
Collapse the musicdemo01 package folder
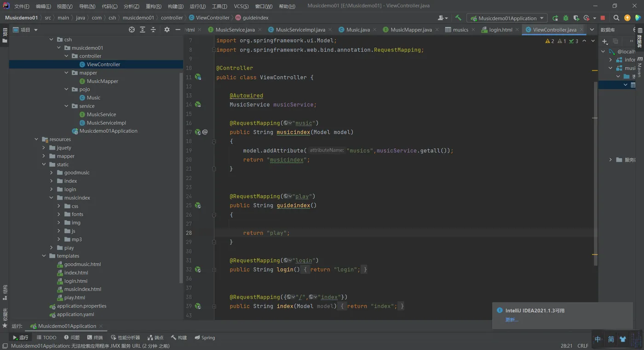pos(59,48)
